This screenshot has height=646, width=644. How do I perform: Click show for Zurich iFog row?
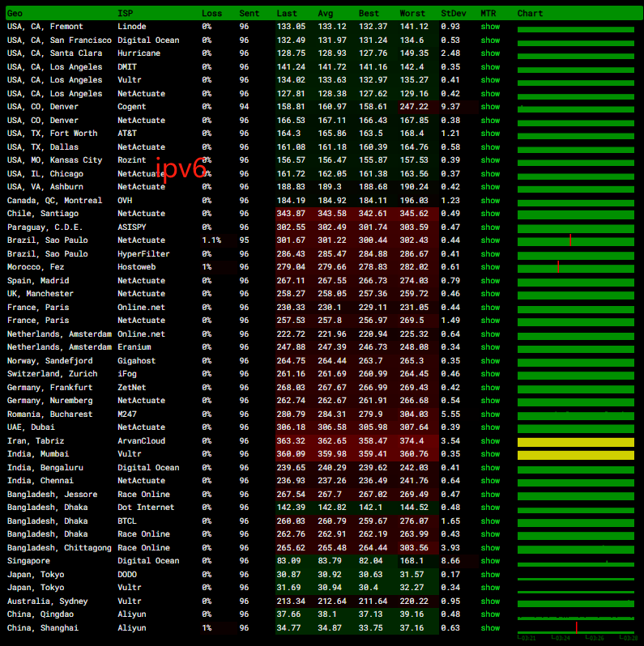point(490,374)
